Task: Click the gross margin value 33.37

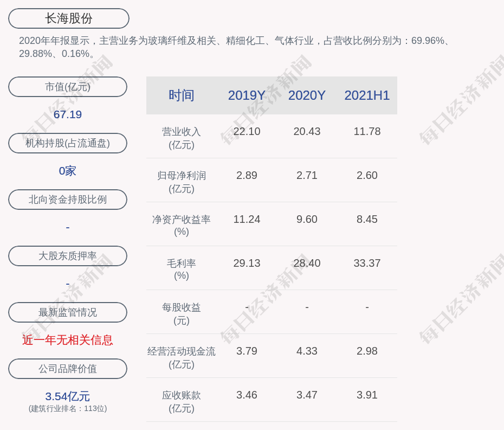Action: point(367,263)
